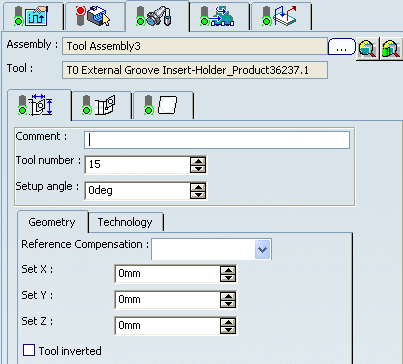Click the Assembly name field Tool Assembly3
The width and height of the screenshot is (403, 364).
point(195,46)
